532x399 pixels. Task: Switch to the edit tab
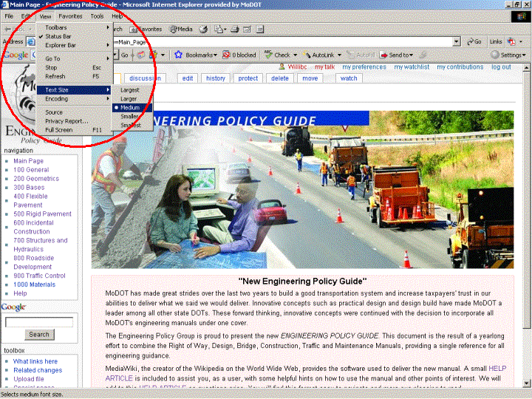[x=187, y=78]
